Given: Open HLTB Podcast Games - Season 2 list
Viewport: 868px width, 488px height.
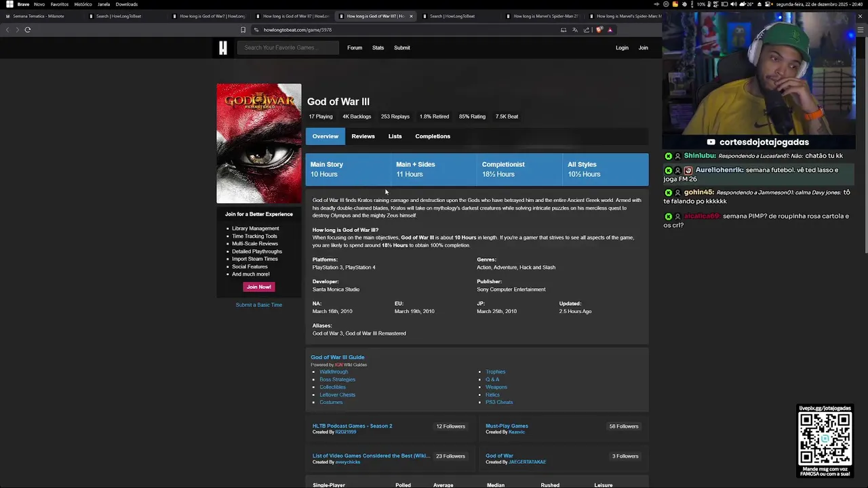Looking at the screenshot, I should (x=352, y=426).
